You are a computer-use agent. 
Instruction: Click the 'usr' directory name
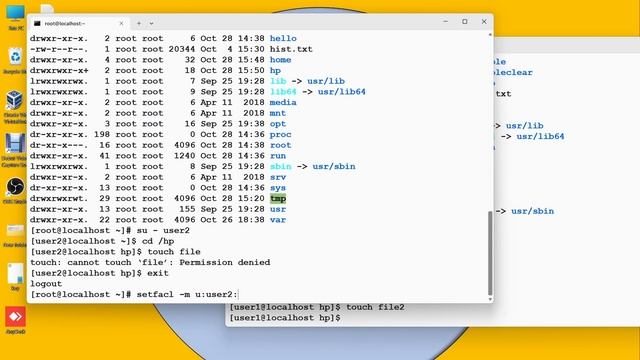(x=278, y=209)
